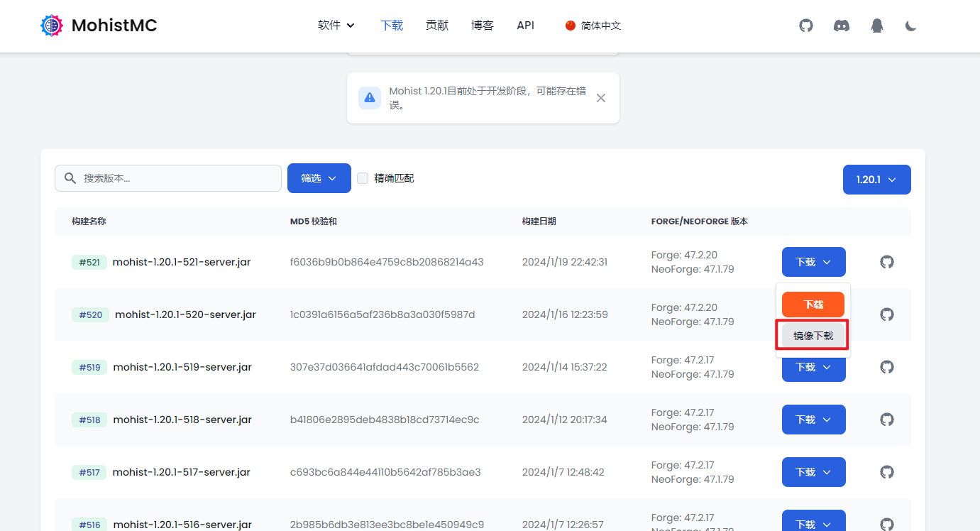Click the MD5 校验和 column header
The height and width of the screenshot is (531, 980).
[314, 221]
